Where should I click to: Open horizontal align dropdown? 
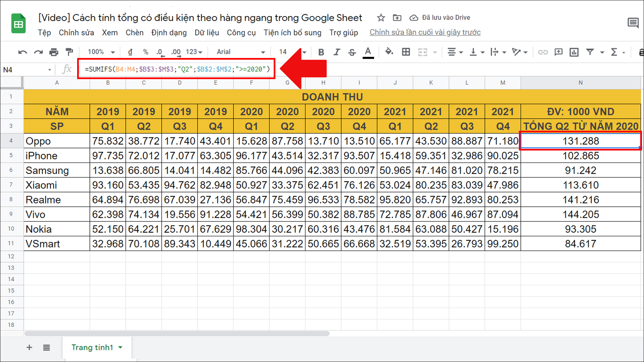pos(455,52)
